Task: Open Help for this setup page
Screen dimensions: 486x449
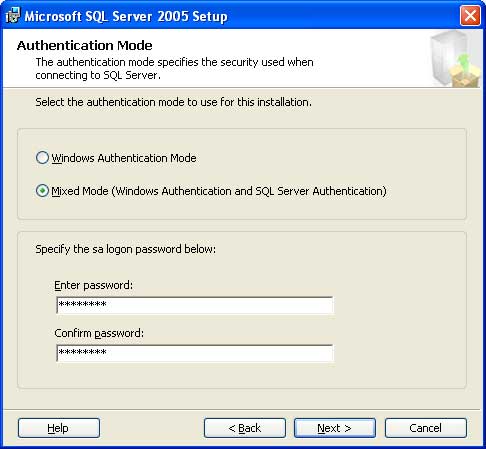Action: click(59, 428)
